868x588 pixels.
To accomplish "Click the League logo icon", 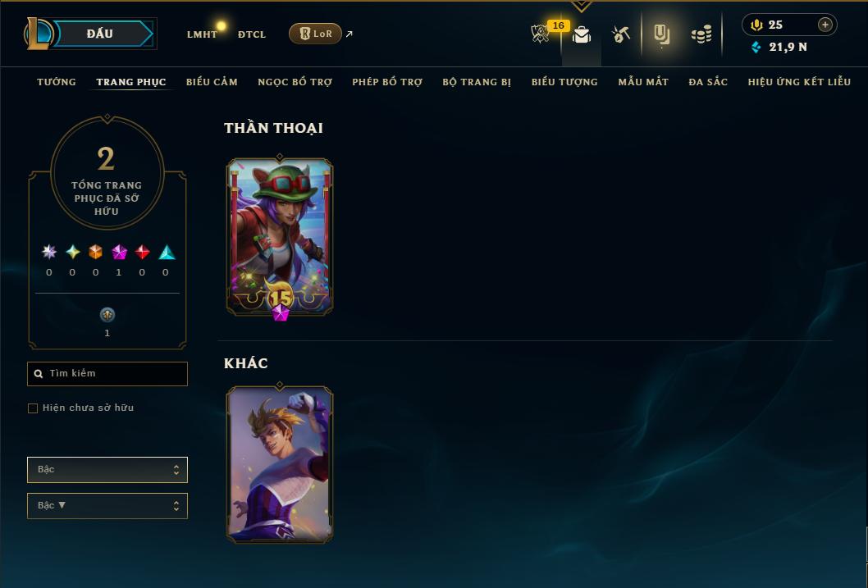I will point(38,34).
